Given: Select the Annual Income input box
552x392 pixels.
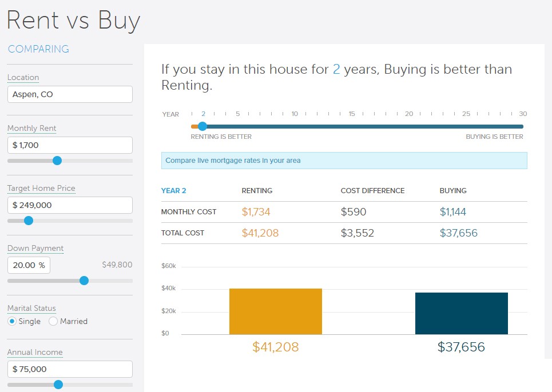Looking at the screenshot, I should 70,369.
